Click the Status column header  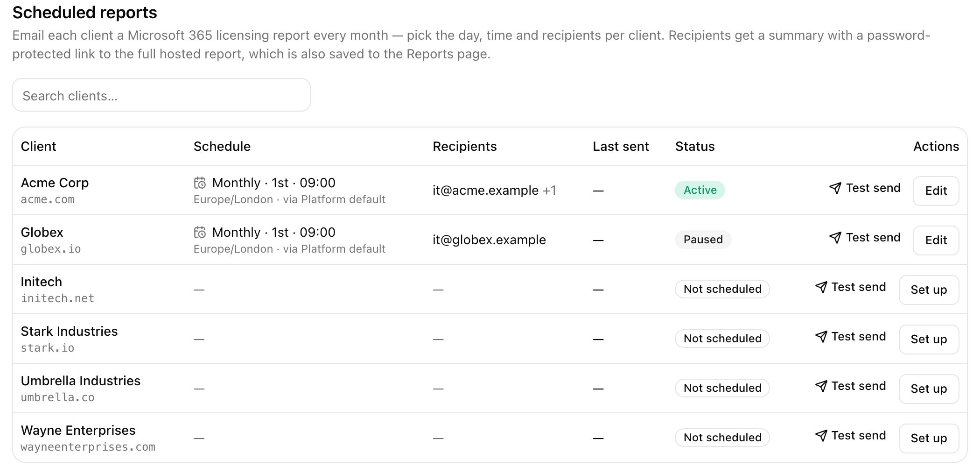[x=695, y=146]
